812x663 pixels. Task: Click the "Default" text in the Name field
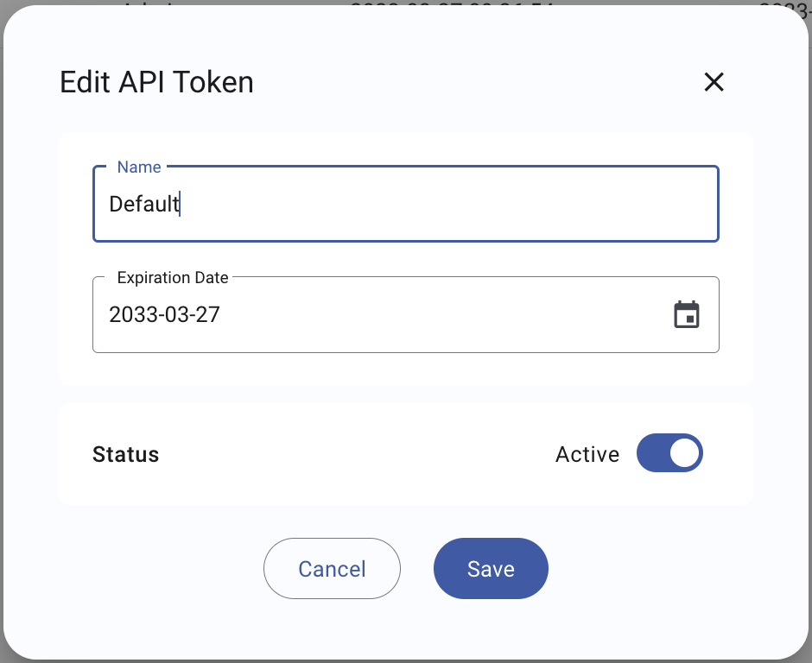(144, 204)
